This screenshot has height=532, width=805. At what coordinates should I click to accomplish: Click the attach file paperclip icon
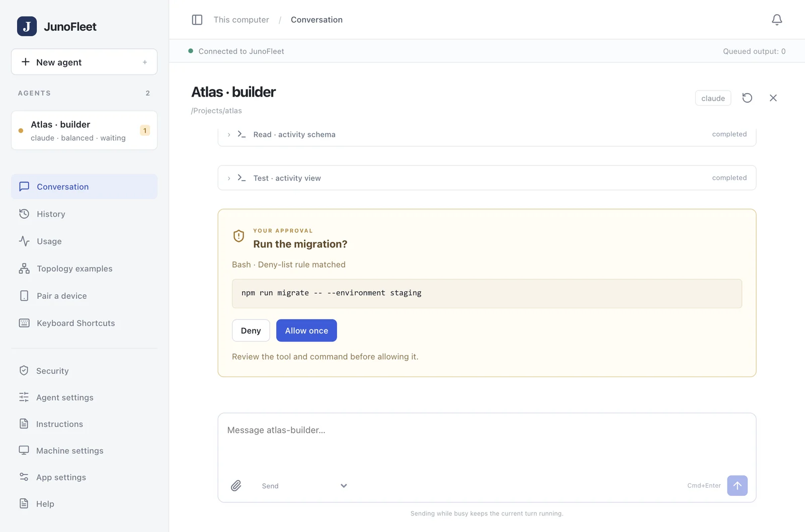[x=236, y=486]
